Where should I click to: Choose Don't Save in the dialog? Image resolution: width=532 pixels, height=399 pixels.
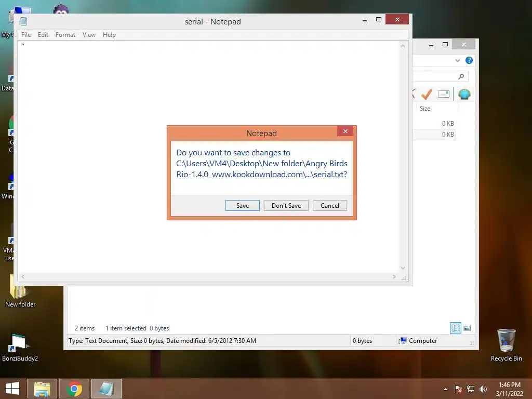[286, 205]
